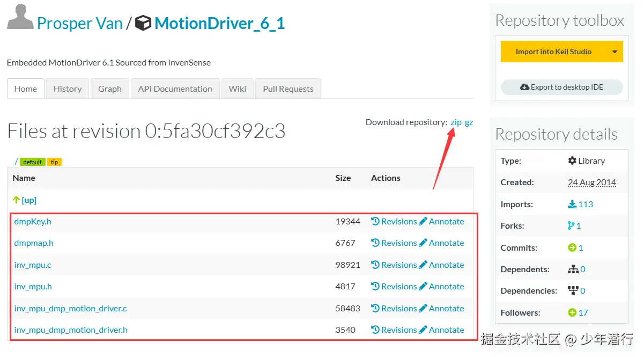View Revisions of inv_mpu.h
Image resolution: width=644 pixels, height=357 pixels.
click(x=394, y=286)
